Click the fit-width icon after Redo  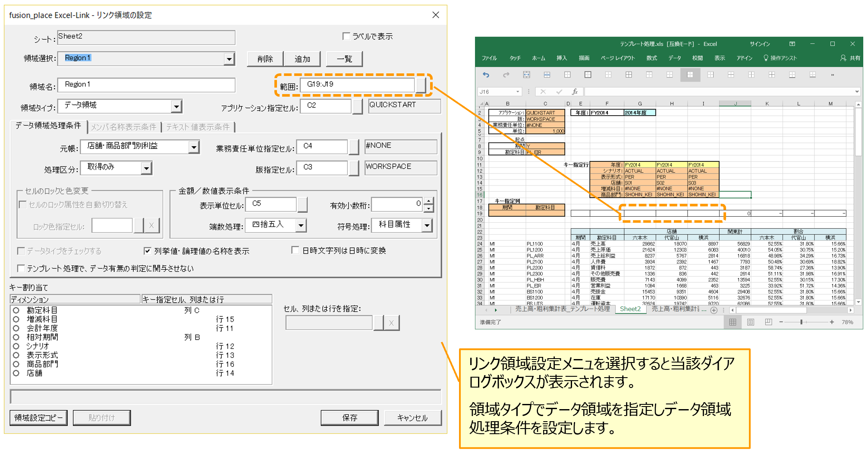coord(526,75)
